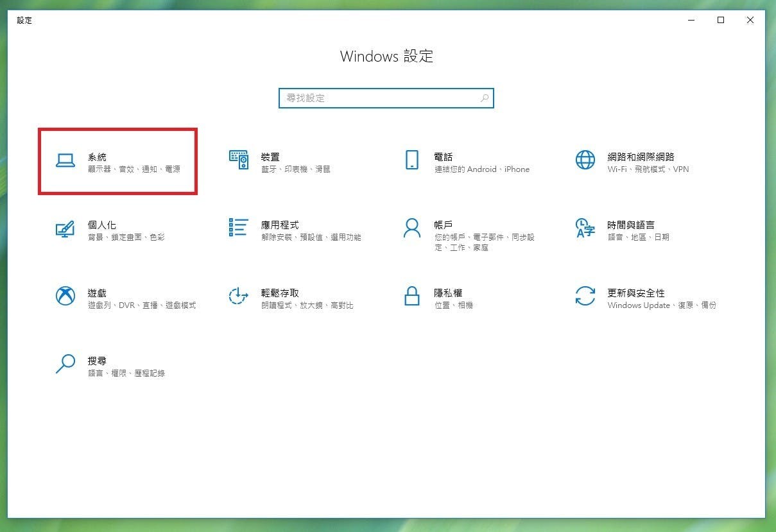Close the 設定 window
This screenshot has width=776, height=532.
click(750, 20)
